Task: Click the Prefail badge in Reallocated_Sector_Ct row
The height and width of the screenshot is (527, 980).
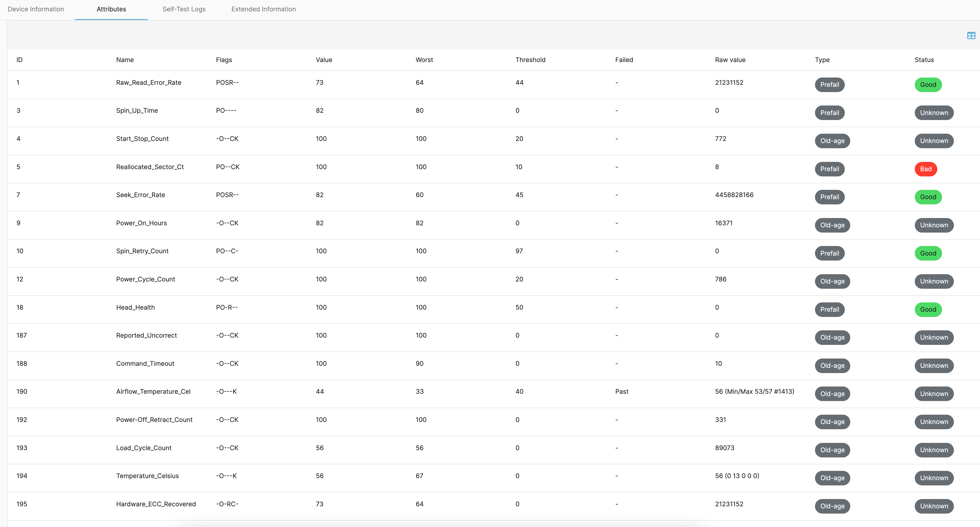Action: [829, 169]
